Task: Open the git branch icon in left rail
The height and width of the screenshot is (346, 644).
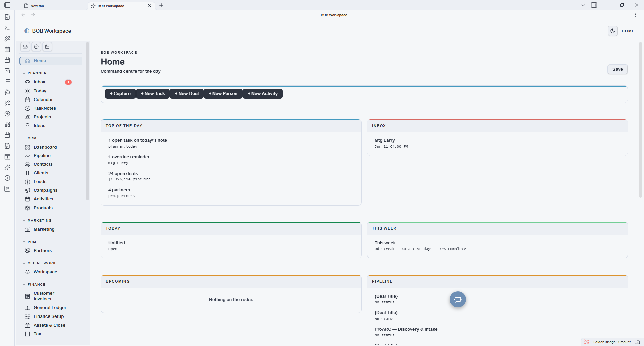Action: click(7, 103)
